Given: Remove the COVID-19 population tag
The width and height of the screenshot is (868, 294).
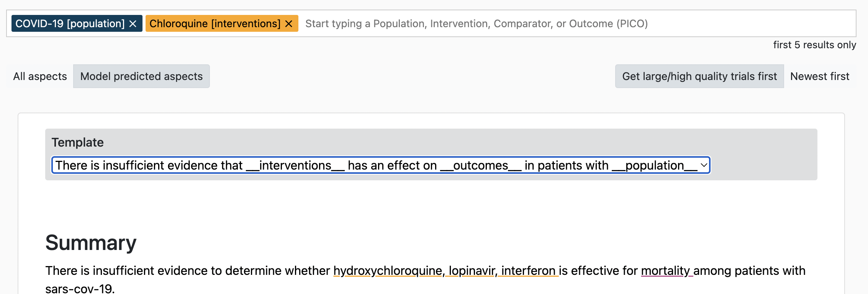Looking at the screenshot, I should click(133, 24).
